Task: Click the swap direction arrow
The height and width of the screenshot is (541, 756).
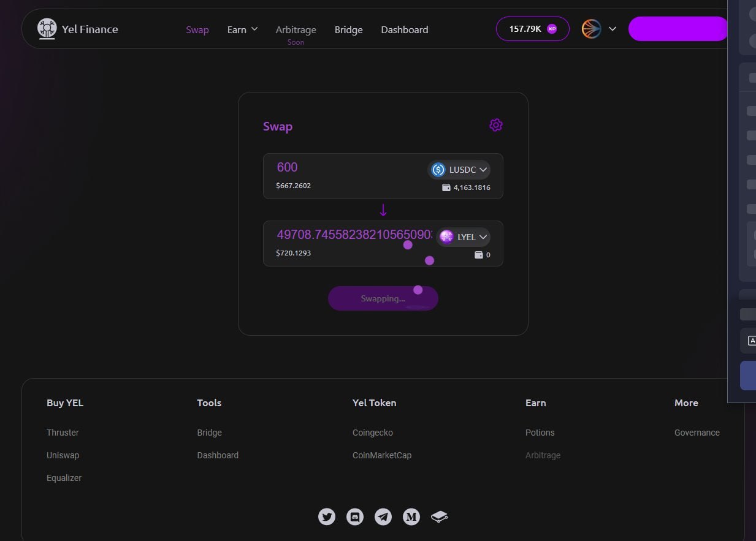Action: point(383,210)
